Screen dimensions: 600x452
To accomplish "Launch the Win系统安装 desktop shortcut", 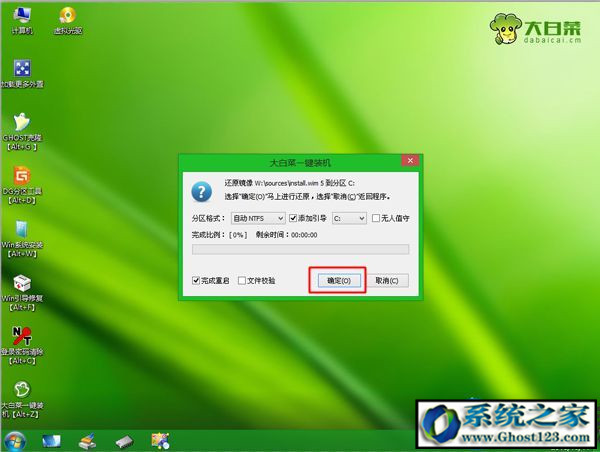I will (21, 232).
